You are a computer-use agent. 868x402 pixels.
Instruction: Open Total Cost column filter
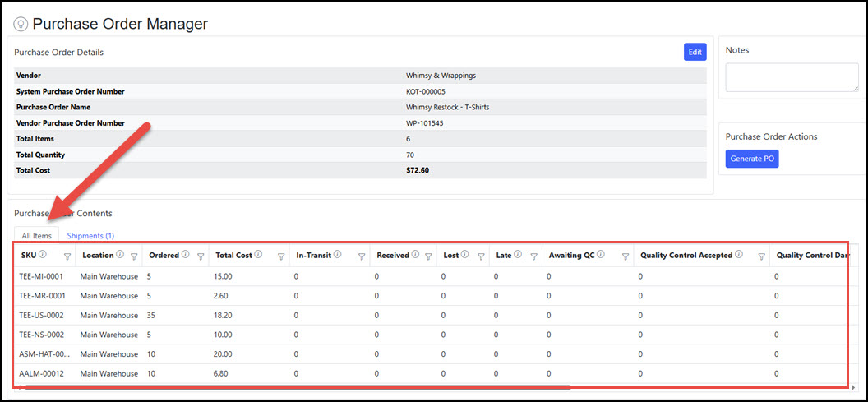[281, 256]
